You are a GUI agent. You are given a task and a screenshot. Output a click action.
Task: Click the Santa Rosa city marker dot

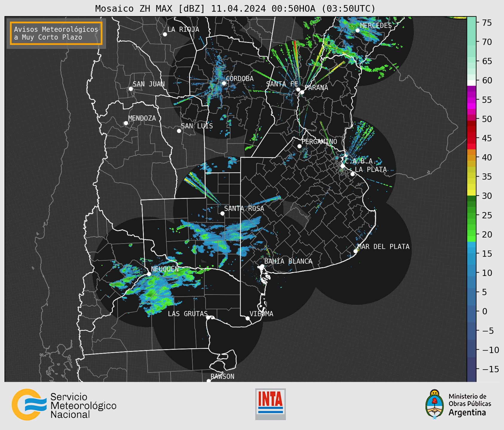pyautogui.click(x=222, y=213)
